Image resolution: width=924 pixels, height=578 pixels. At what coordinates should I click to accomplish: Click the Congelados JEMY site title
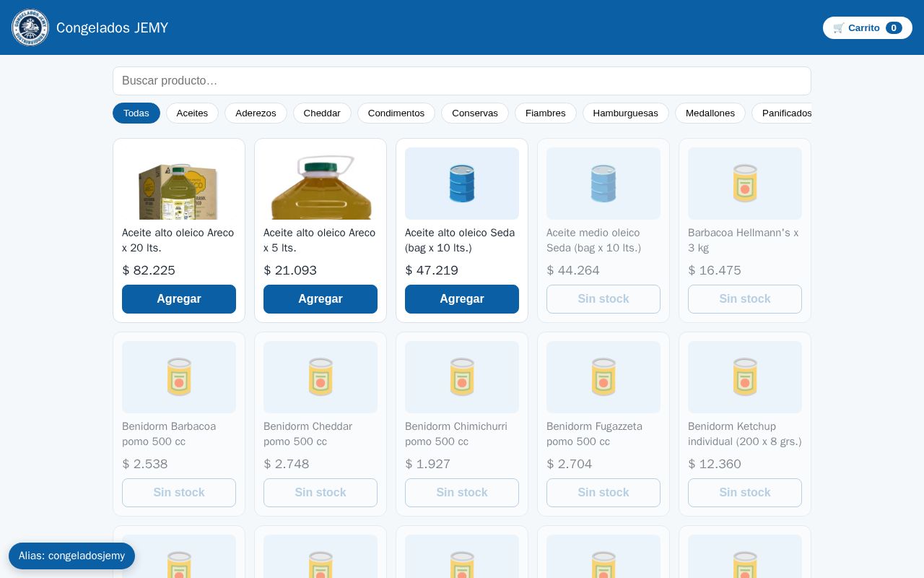[x=112, y=27]
